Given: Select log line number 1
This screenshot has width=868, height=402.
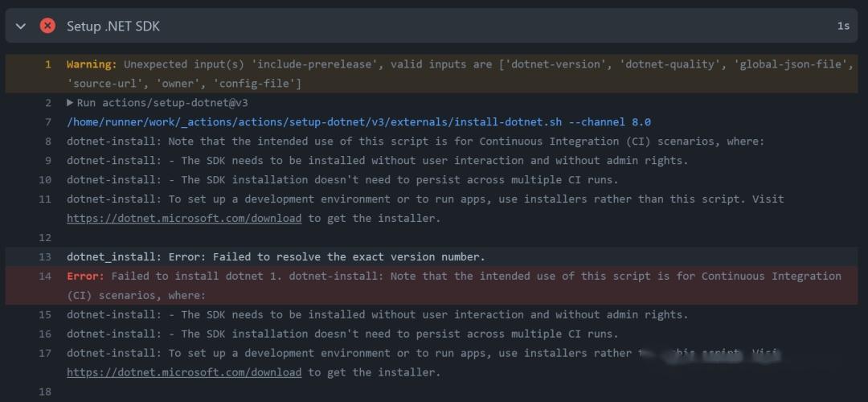Looking at the screenshot, I should point(48,64).
